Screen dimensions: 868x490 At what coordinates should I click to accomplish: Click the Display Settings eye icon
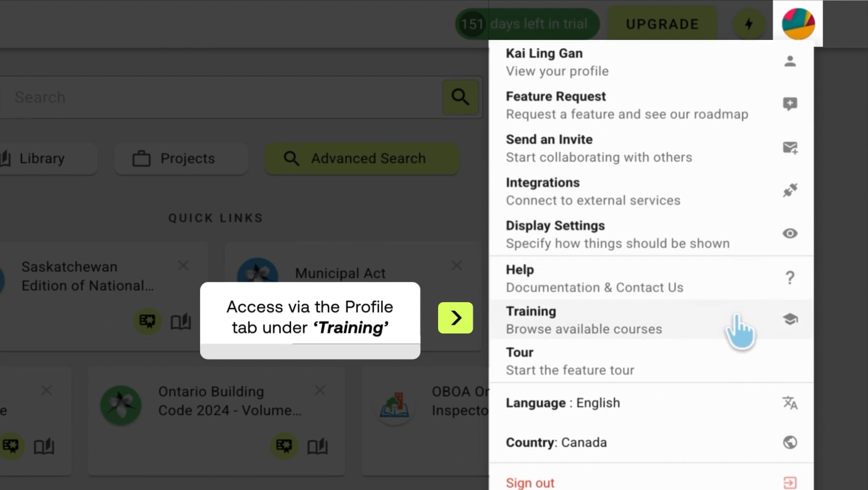(x=790, y=233)
